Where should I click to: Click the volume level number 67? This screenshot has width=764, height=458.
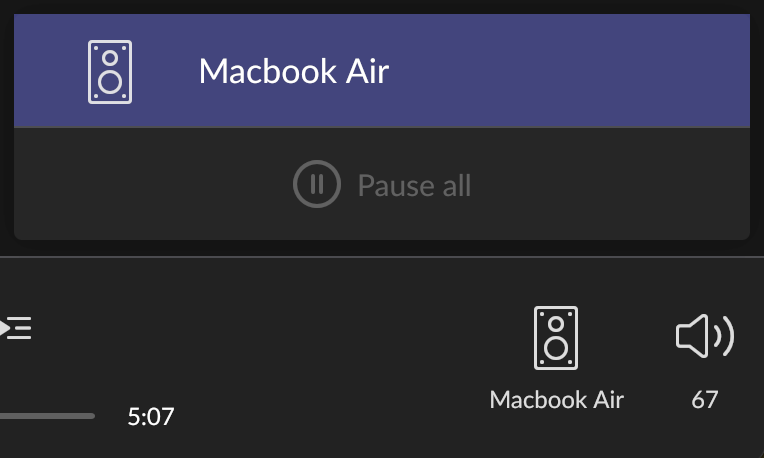coord(705,400)
